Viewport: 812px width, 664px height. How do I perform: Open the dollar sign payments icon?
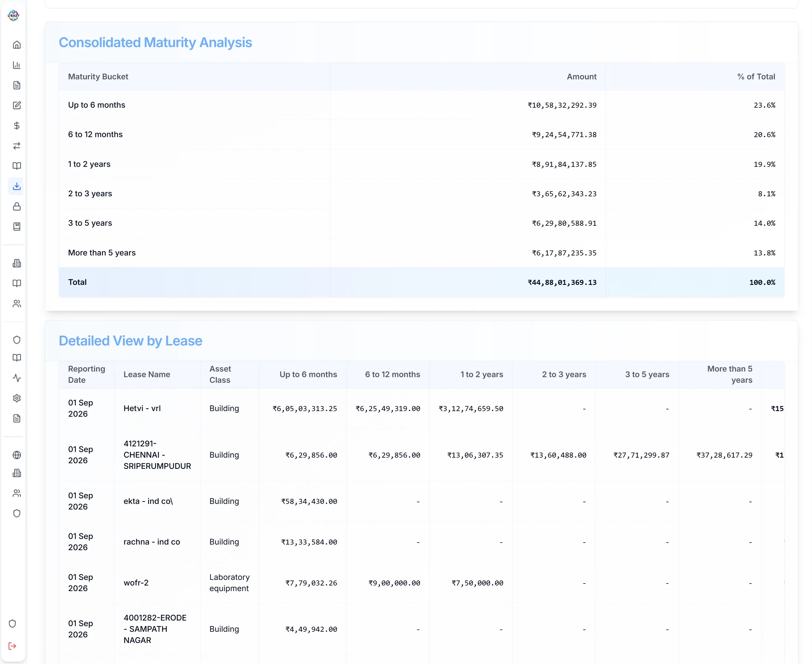(x=17, y=126)
